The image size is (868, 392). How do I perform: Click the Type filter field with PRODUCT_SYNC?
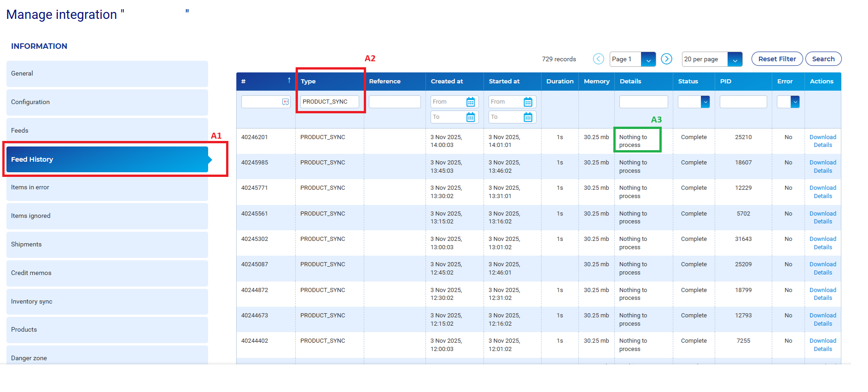click(329, 102)
